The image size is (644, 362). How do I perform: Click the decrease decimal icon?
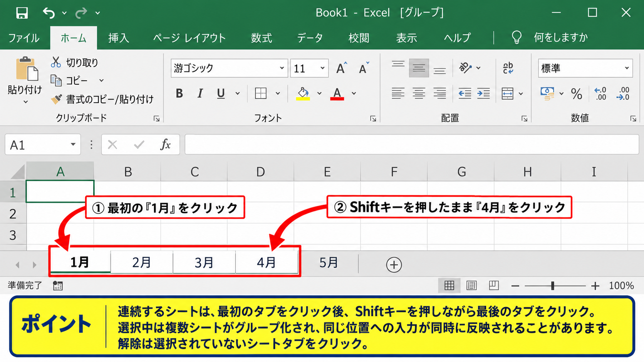click(623, 93)
